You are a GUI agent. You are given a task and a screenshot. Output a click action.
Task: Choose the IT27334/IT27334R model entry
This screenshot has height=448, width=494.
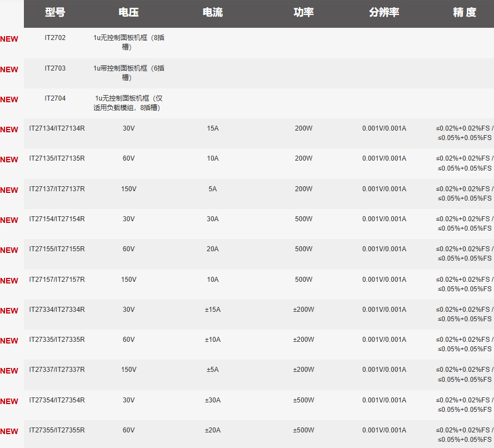click(57, 310)
